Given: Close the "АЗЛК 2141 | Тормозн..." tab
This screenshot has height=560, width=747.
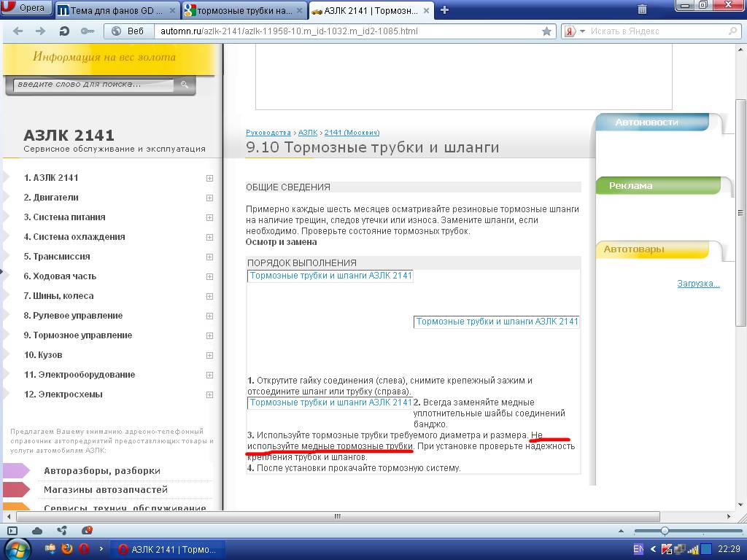Looking at the screenshot, I should (426, 10).
